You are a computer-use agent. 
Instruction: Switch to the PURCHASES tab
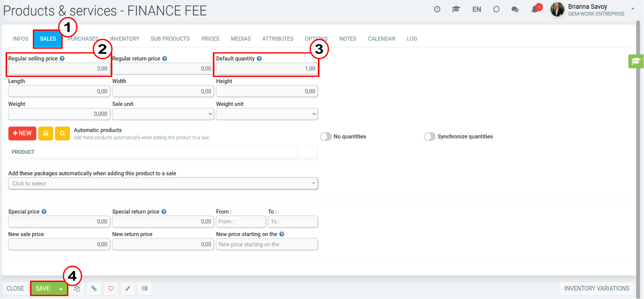[83, 39]
